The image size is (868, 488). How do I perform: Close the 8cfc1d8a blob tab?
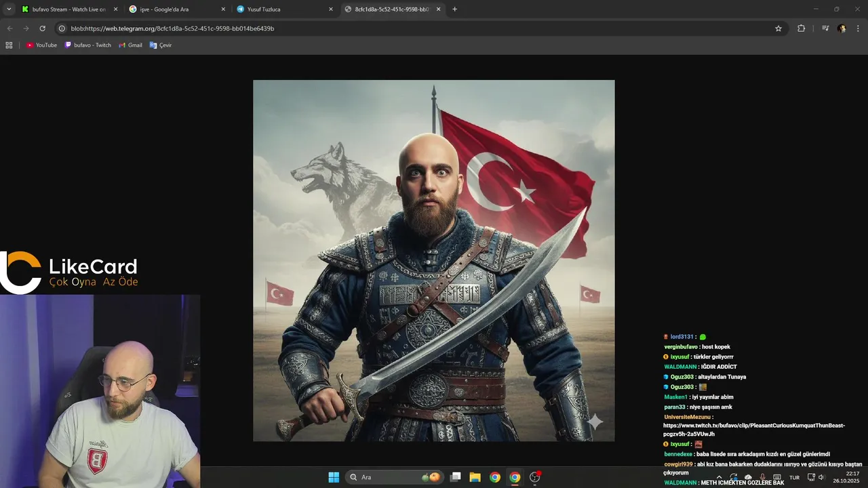pyautogui.click(x=439, y=9)
